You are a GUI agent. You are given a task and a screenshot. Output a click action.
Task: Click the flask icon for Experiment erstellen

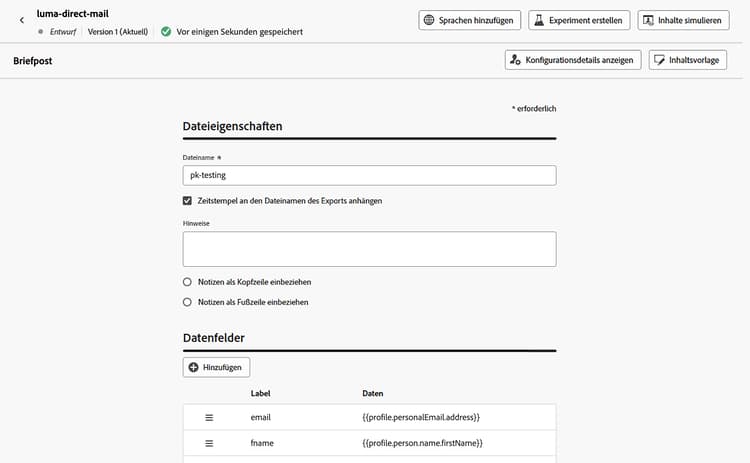tap(539, 20)
